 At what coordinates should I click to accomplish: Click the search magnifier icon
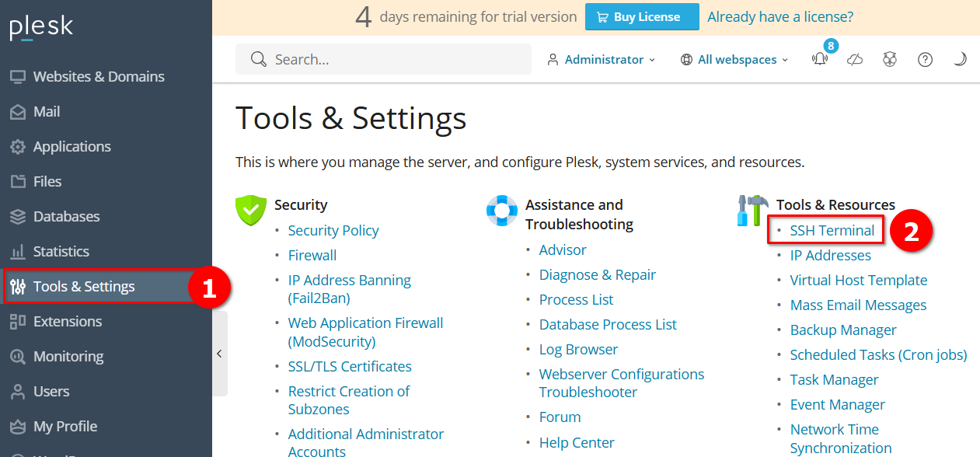[x=258, y=59]
